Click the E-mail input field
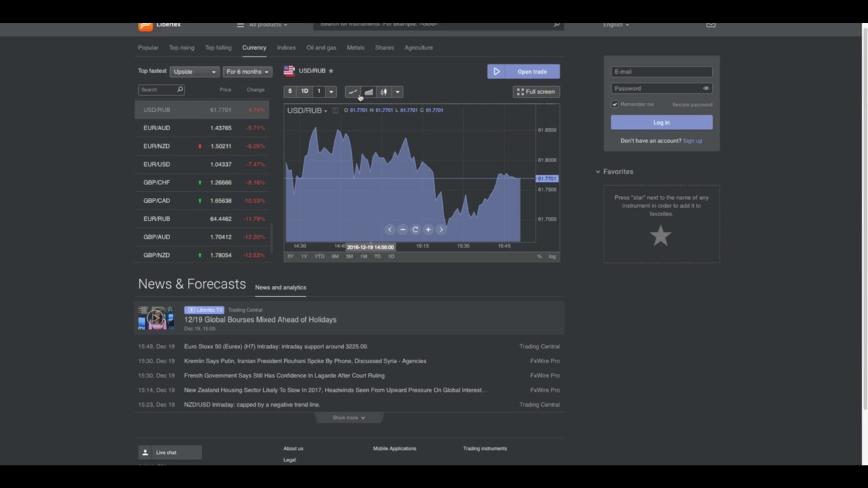The width and height of the screenshot is (868, 488). pos(662,72)
